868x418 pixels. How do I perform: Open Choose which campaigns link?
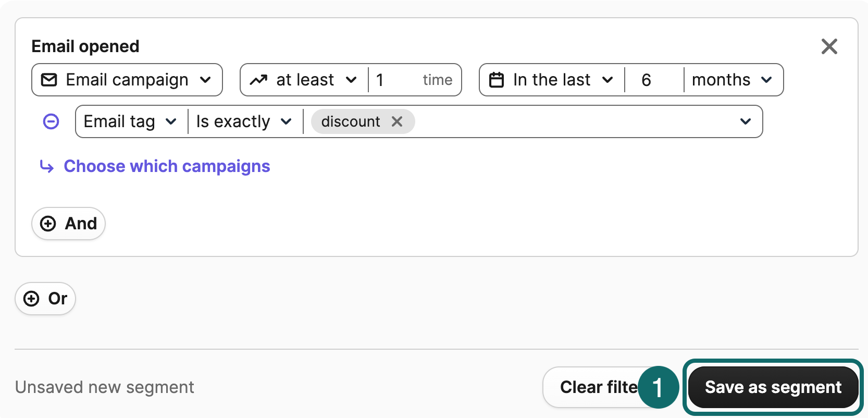(167, 166)
